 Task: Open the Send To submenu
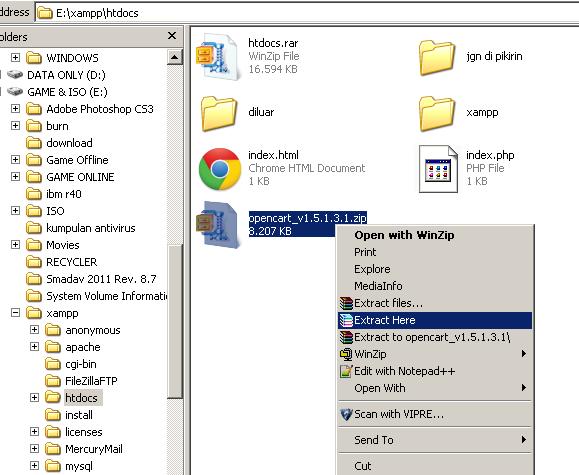tap(435, 440)
